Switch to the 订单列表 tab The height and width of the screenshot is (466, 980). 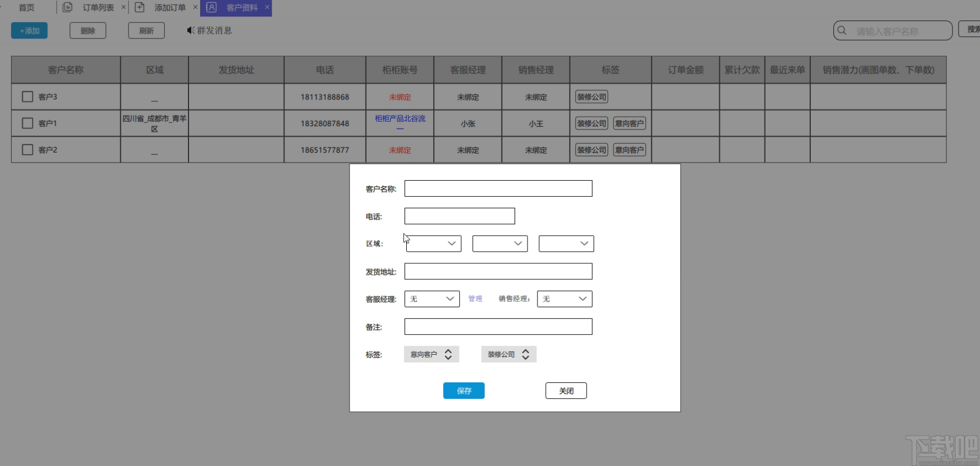(x=98, y=8)
